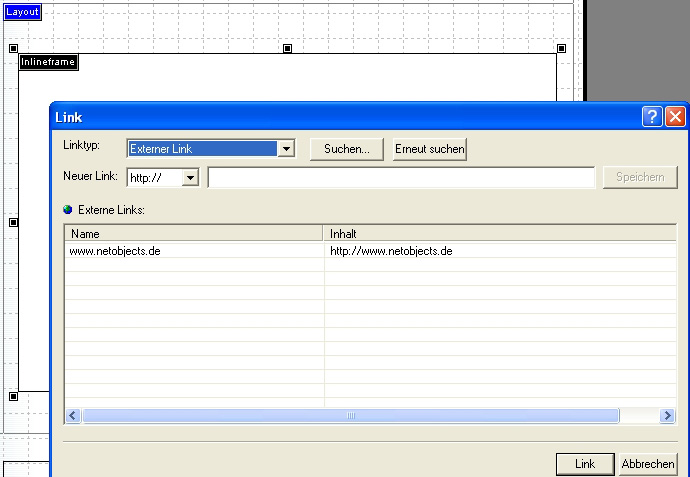Cancel the dialog with Abbrechen

pyautogui.click(x=648, y=464)
